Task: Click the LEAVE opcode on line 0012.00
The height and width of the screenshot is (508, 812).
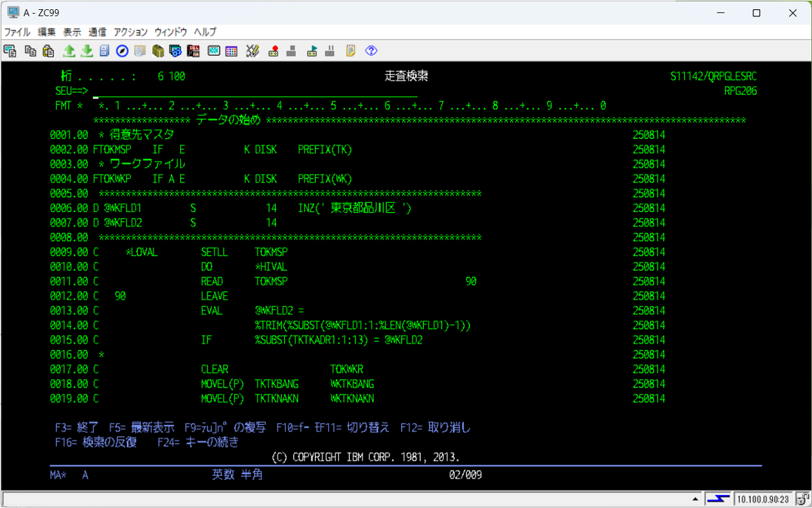Action: click(x=215, y=296)
